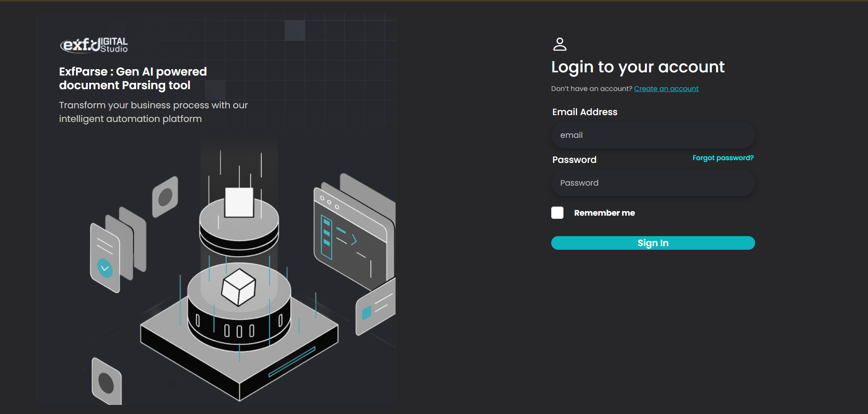This screenshot has height=414, width=868.
Task: Focus the email input field
Action: click(653, 135)
